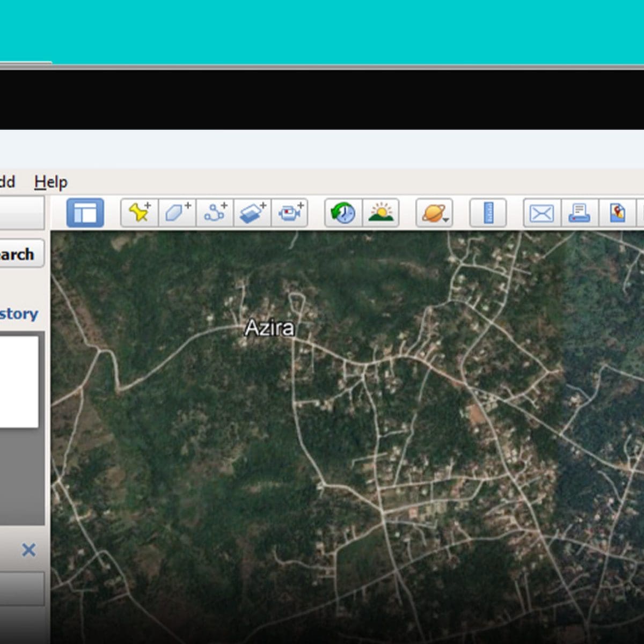This screenshot has height=644, width=644.
Task: Add a new placemark with pushpin icon
Action: 140,213
